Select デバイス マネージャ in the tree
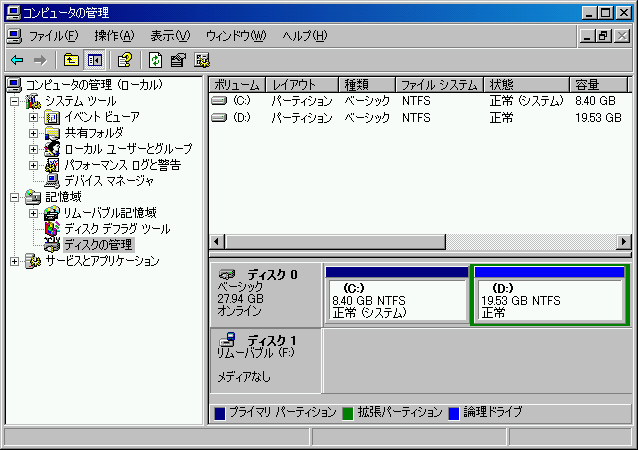This screenshot has height=450, width=638. click(x=109, y=181)
